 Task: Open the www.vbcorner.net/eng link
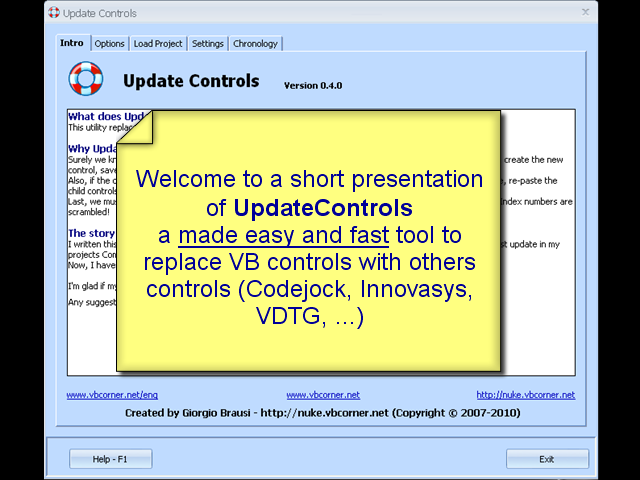(112, 395)
